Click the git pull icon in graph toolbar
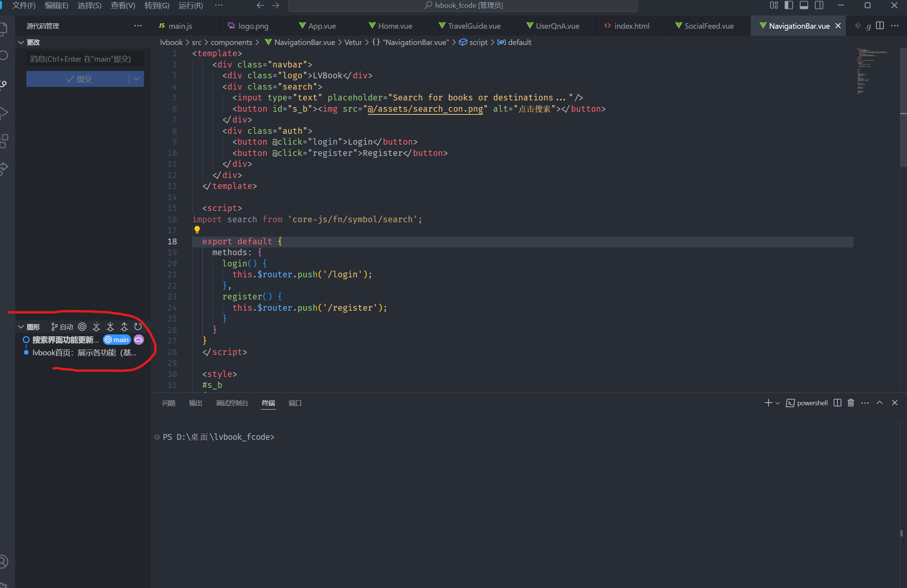Screen dimensions: 907x588 tap(110, 327)
